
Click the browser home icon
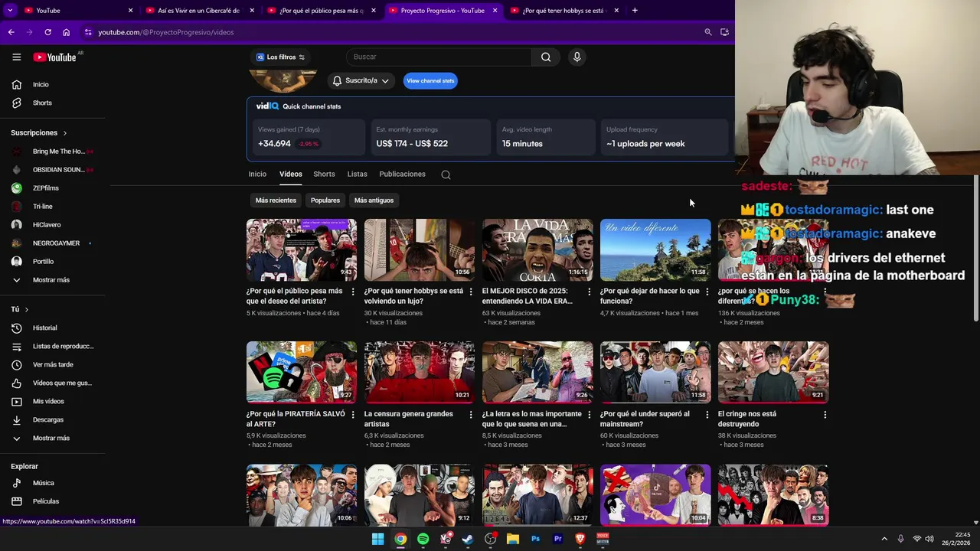click(x=66, y=32)
